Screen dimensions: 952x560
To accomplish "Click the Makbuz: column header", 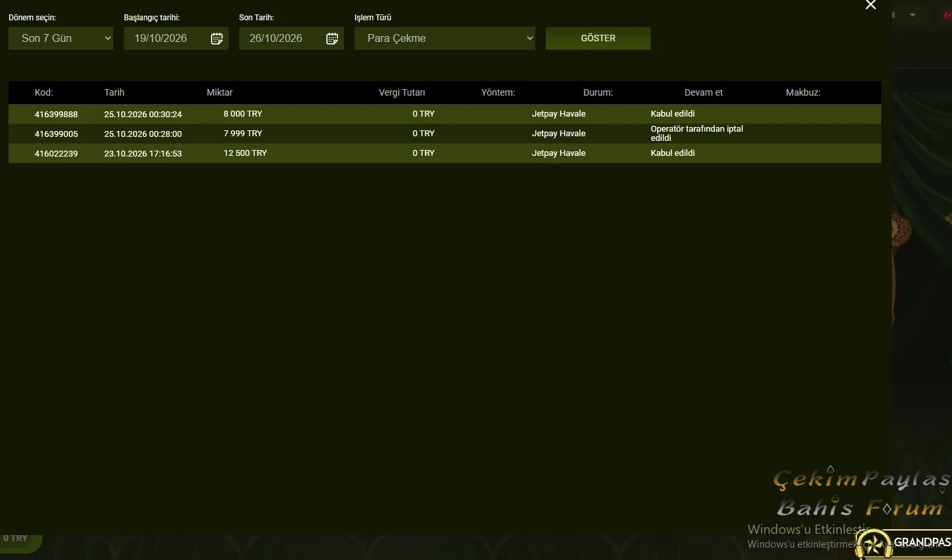I will tap(803, 92).
